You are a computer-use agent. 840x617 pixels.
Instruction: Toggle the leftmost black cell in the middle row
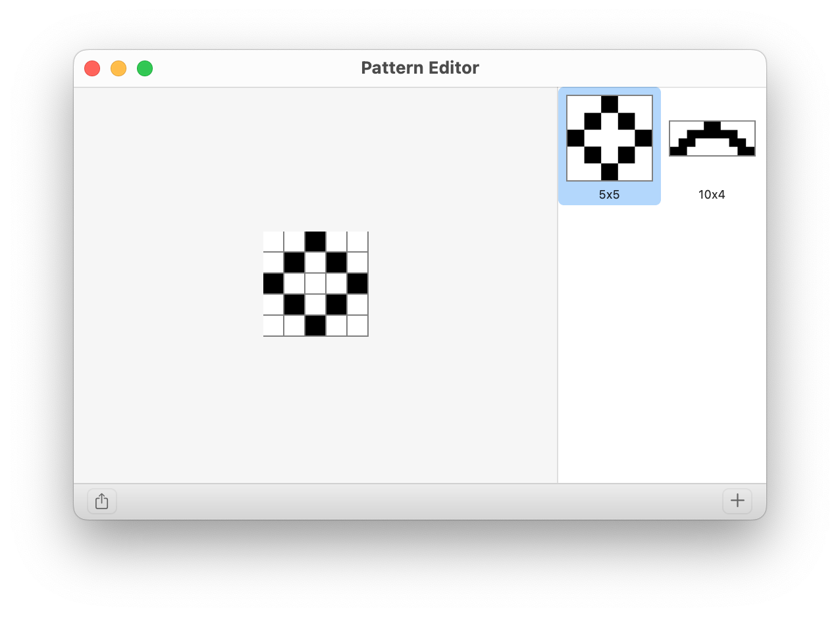point(274,283)
